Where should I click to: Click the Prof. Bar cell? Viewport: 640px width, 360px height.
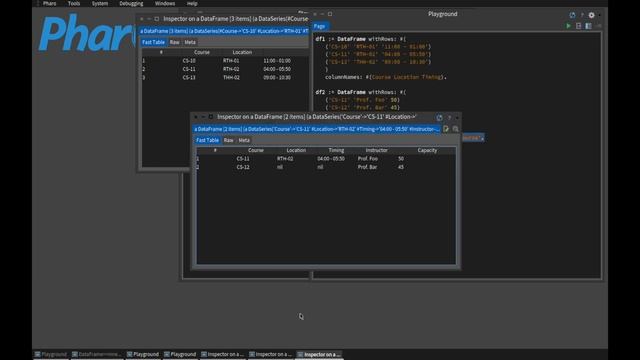pos(367,167)
